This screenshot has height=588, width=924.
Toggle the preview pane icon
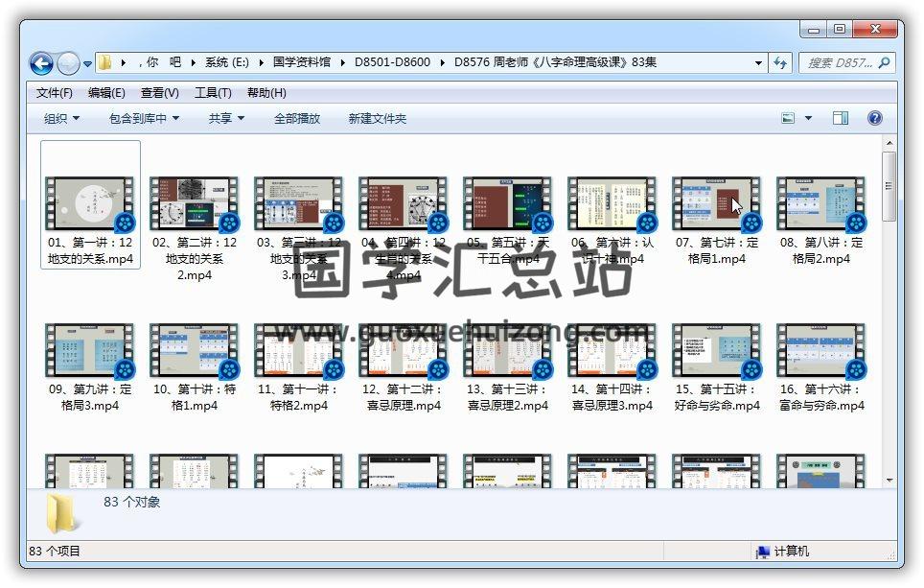click(841, 118)
